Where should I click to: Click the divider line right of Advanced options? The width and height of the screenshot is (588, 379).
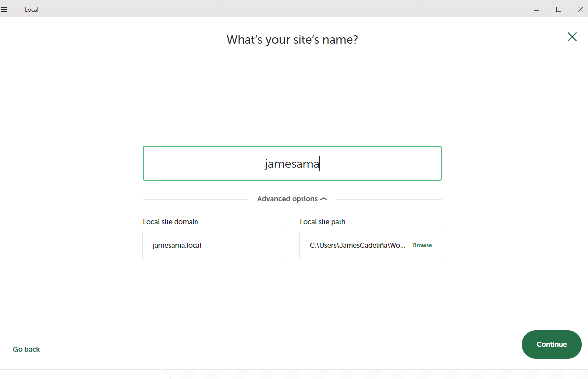pos(389,199)
